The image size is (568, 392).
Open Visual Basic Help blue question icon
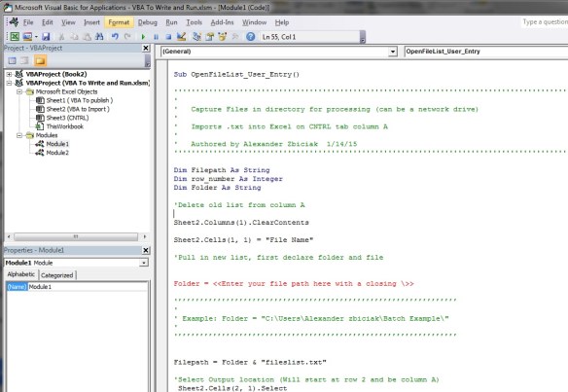[250, 37]
